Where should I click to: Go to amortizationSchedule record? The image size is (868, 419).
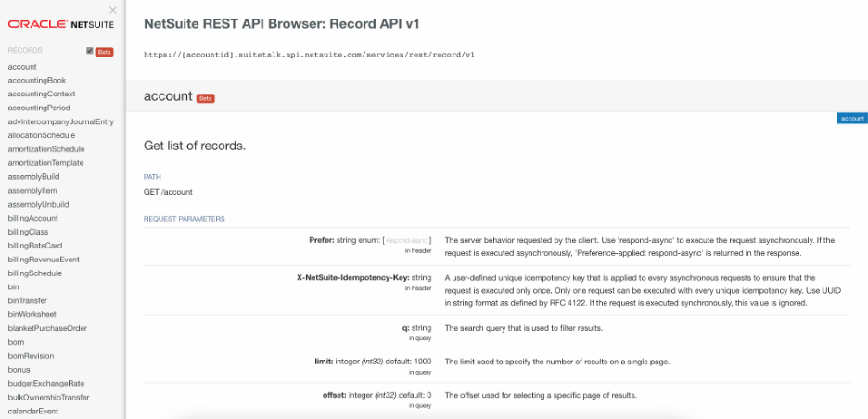(46, 149)
